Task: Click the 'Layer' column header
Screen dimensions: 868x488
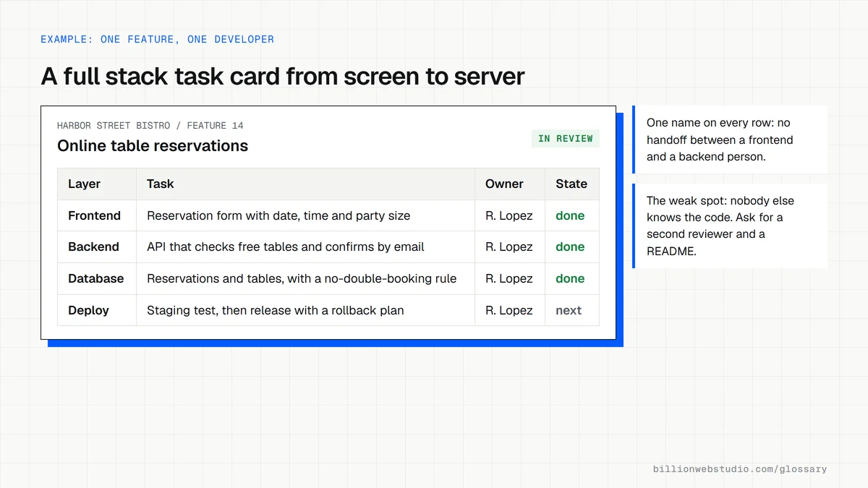Action: 97,184
